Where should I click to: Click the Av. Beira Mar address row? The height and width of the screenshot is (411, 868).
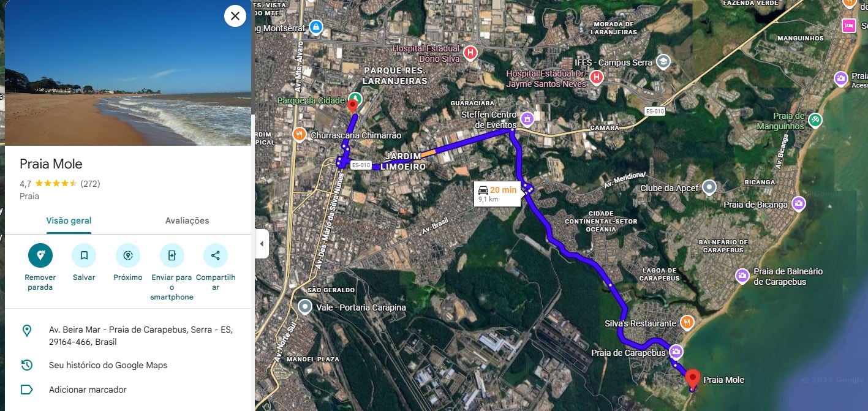coord(128,336)
